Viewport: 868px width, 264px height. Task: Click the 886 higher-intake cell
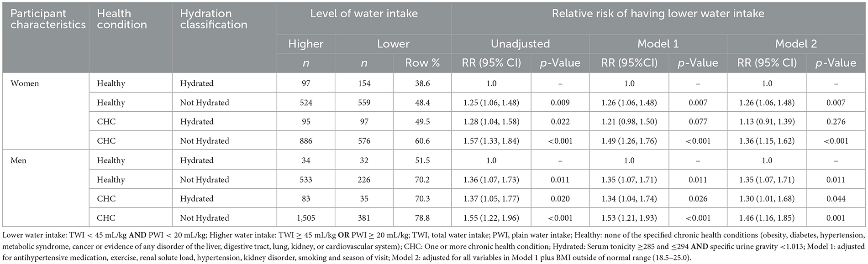pyautogui.click(x=305, y=141)
